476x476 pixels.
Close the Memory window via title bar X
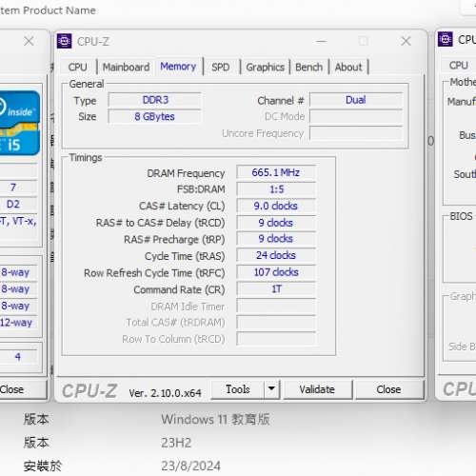[x=406, y=41]
